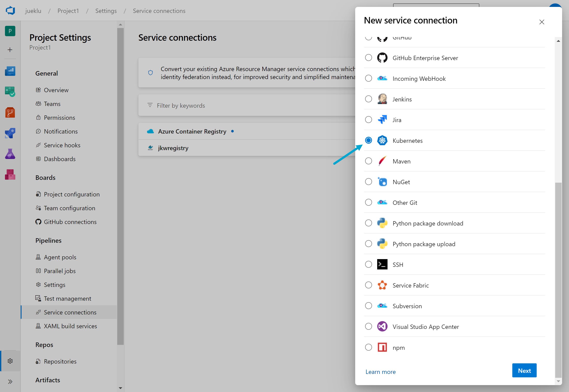Choose Jenkins as the connection type

tap(368, 99)
